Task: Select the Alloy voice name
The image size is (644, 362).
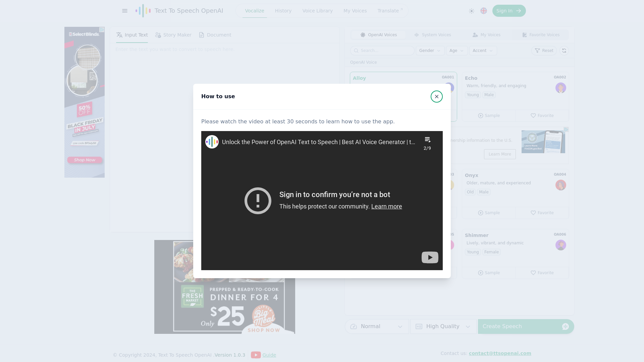Action: pos(359,78)
